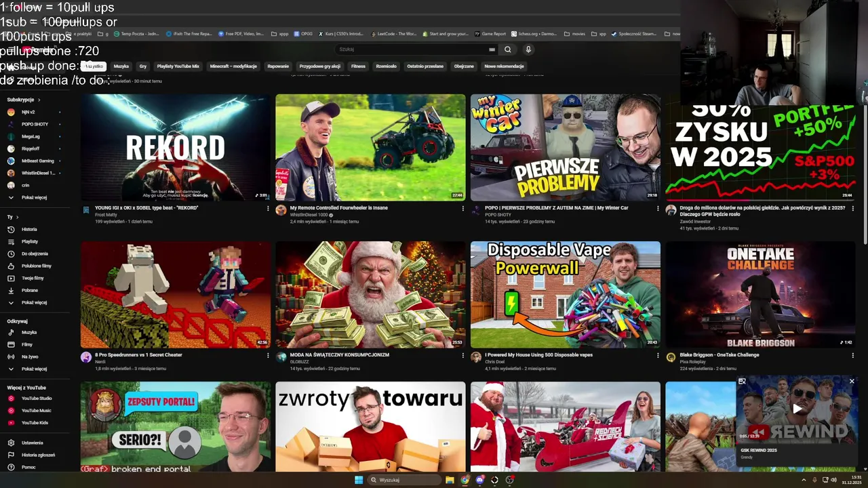Open options menu for MODA NA ŚWIĄTECZNY KONSUMPCJONIZM video
This screenshot has width=868, height=488.
coord(463,355)
